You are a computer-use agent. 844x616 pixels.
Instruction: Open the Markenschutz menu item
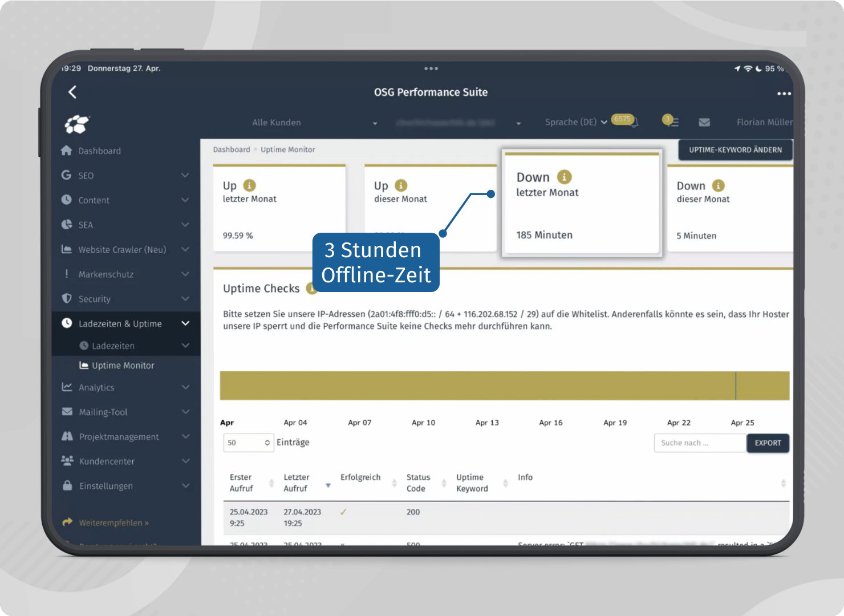106,274
